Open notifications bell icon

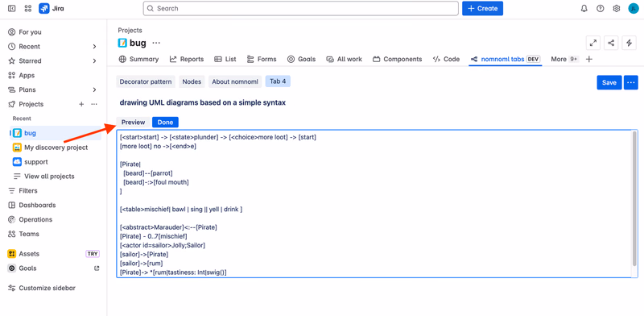click(584, 8)
